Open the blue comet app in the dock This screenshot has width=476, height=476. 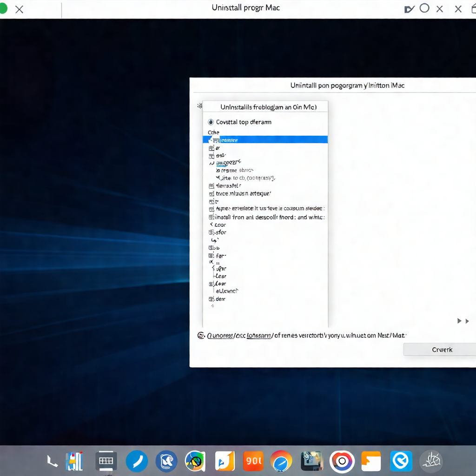click(x=137, y=461)
